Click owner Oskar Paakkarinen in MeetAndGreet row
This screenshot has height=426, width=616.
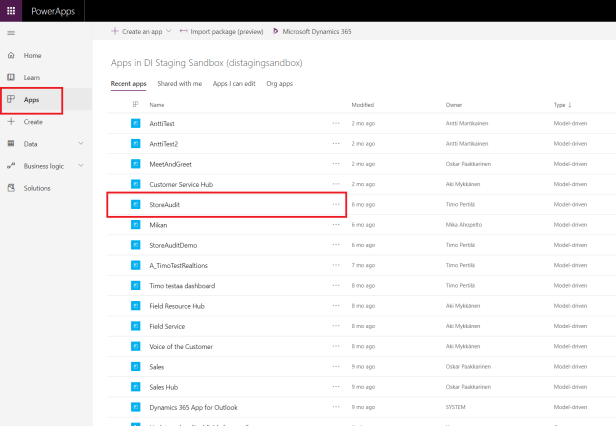[468, 164]
